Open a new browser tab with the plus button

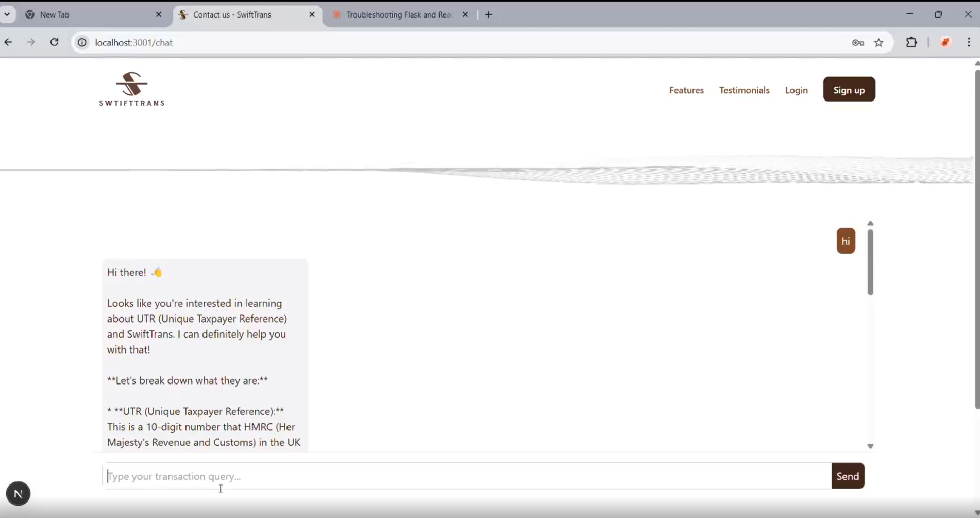pyautogui.click(x=488, y=14)
